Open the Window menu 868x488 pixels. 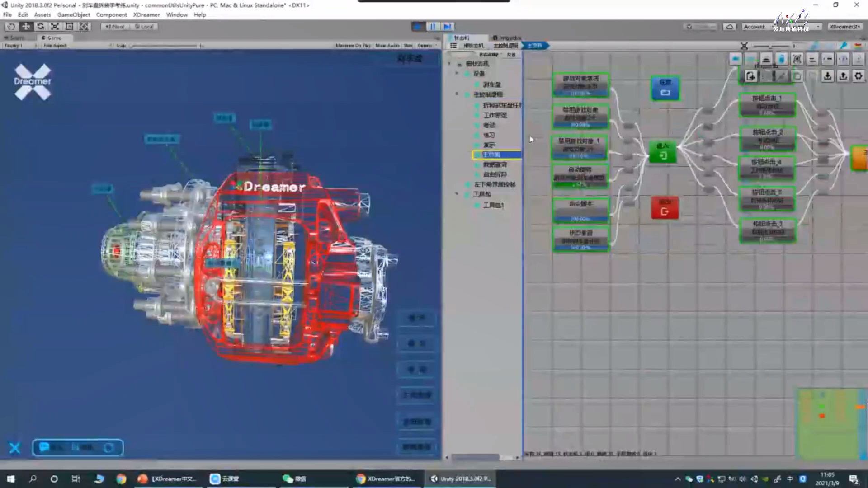click(177, 15)
